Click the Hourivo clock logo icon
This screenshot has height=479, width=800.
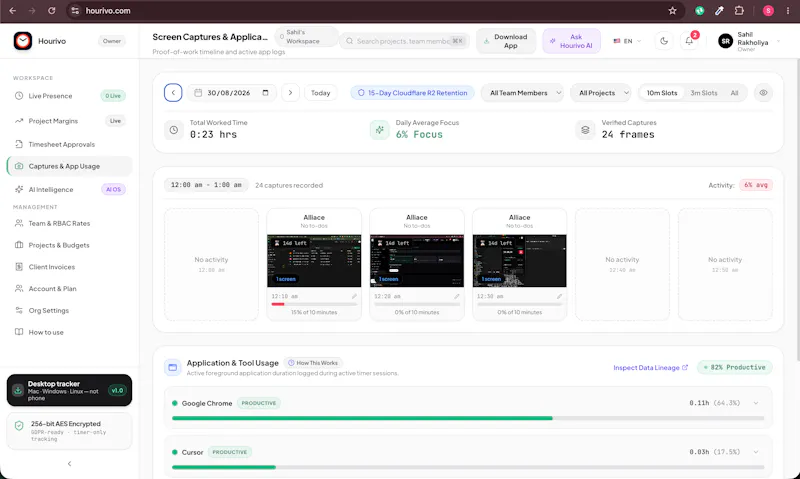coord(22,41)
